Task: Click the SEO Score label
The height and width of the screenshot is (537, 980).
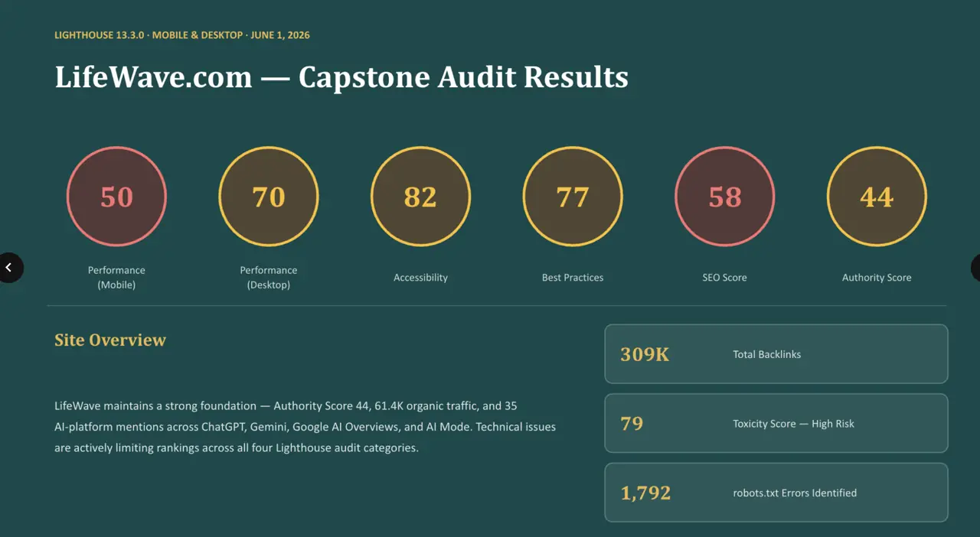Action: tap(724, 278)
